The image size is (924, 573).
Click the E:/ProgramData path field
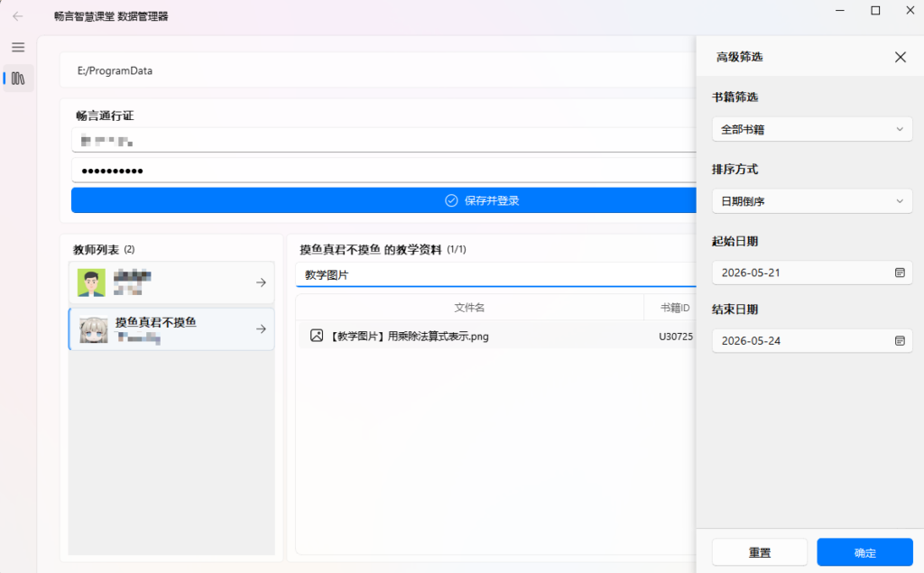[x=378, y=70]
